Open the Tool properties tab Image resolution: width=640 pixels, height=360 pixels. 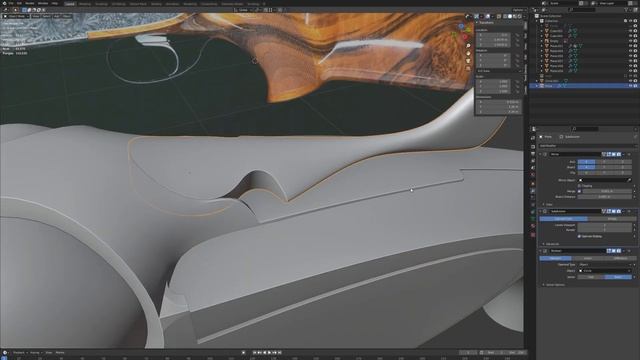point(533,138)
